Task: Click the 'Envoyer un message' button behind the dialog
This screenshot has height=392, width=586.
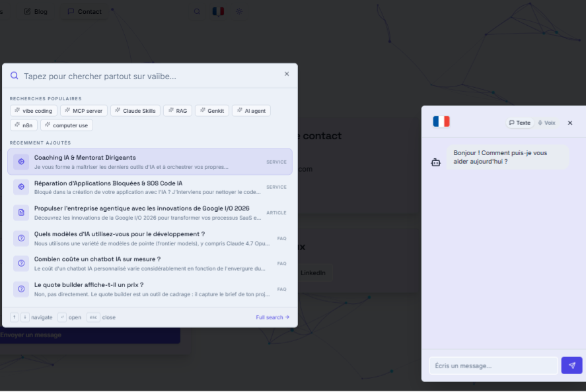Action: pos(90,335)
